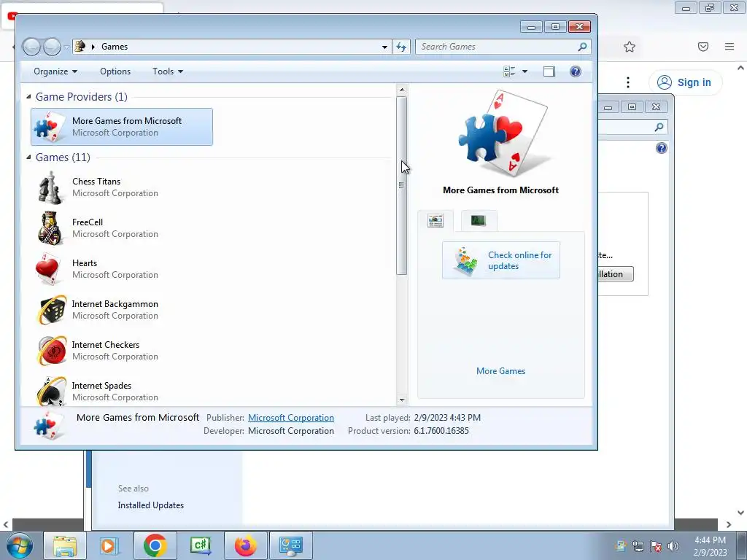Screen dimensions: 747x560
Task: Open the recent pages arrow beside the Forward button
Action: (66, 47)
